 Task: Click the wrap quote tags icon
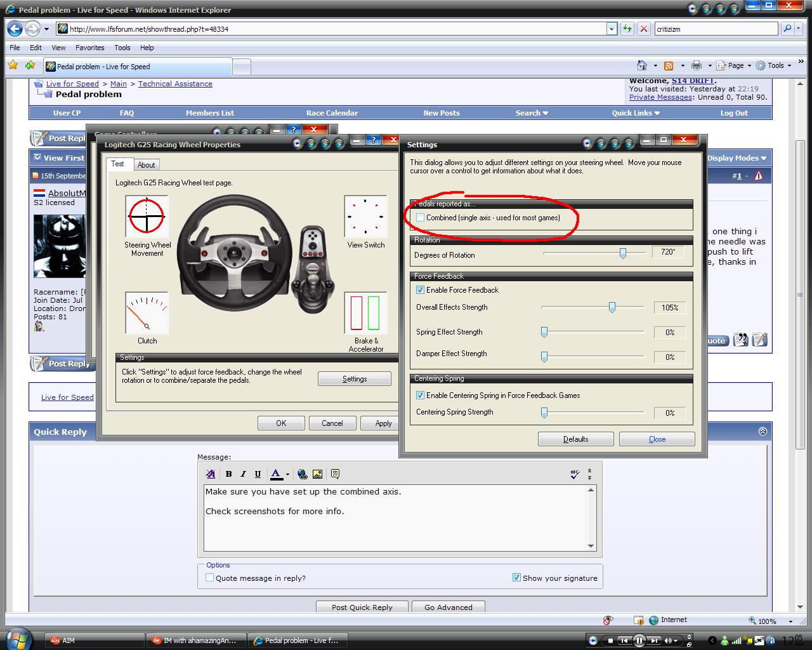pyautogui.click(x=335, y=474)
